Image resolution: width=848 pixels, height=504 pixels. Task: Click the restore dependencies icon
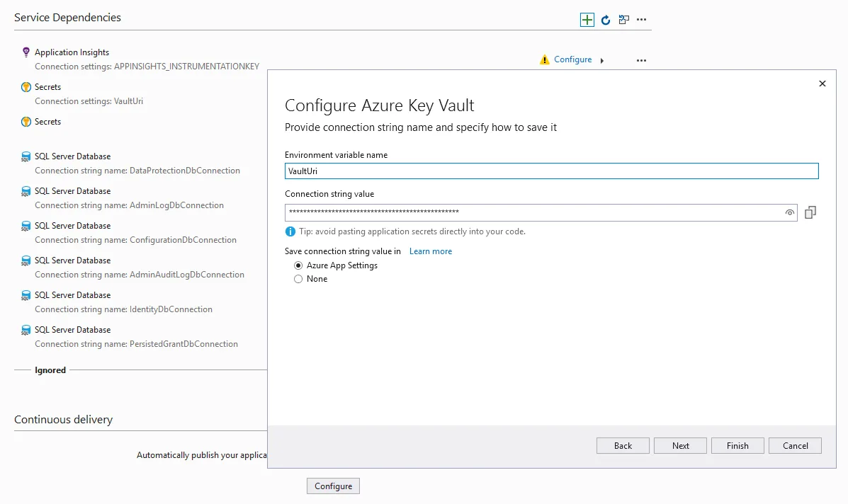(623, 20)
